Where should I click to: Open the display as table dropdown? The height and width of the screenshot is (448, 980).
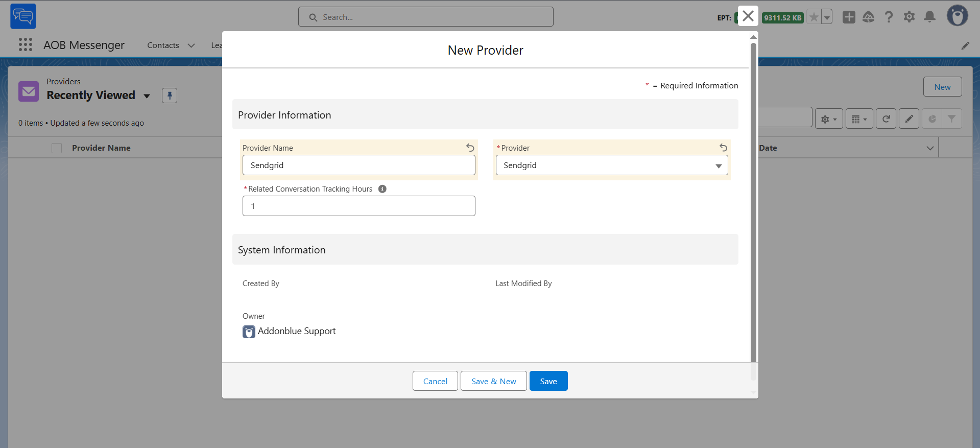point(859,119)
